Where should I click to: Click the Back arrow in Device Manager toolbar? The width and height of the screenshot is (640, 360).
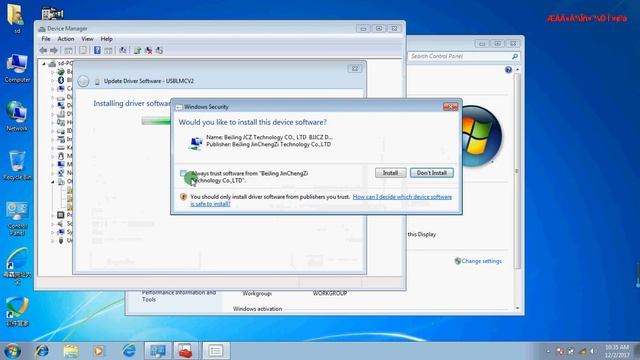(x=43, y=50)
